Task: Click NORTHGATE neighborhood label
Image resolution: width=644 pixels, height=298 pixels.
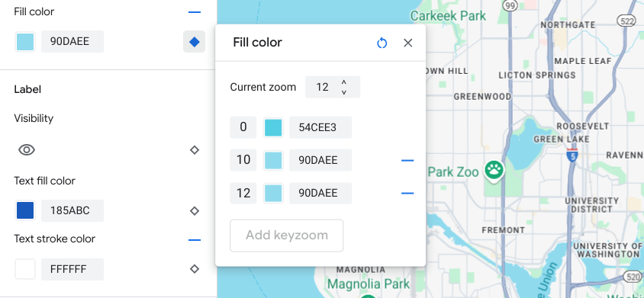Action: tap(568, 25)
